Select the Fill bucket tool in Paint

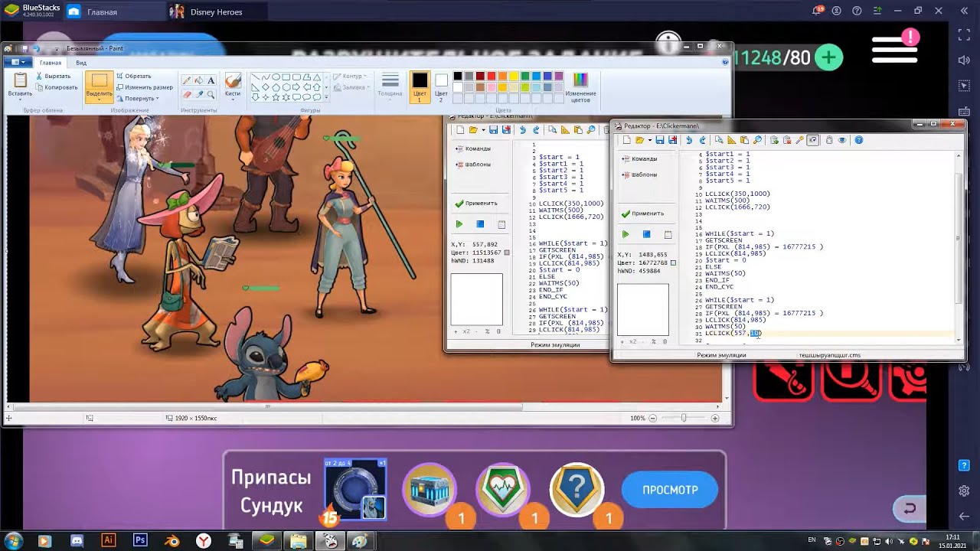pos(199,80)
